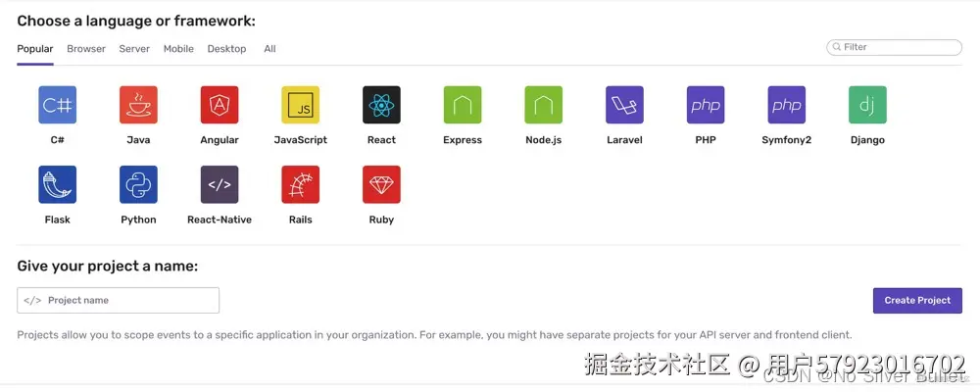Click the React label under atom icon
Image resolution: width=980 pixels, height=392 pixels.
tap(381, 140)
